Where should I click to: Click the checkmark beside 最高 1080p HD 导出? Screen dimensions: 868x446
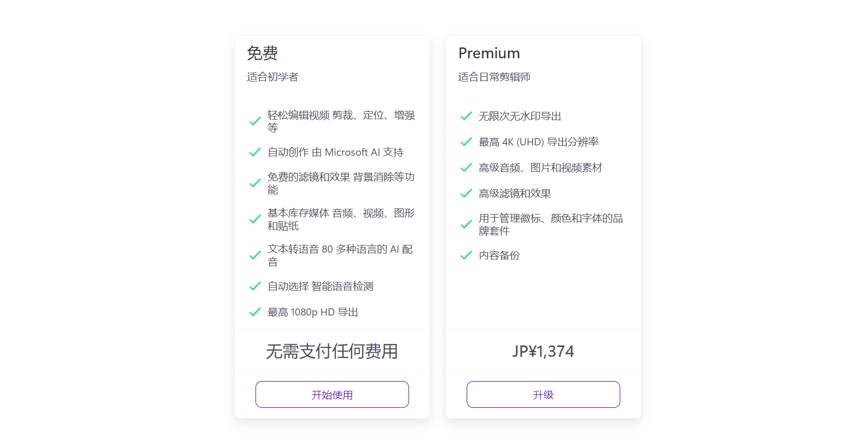254,311
